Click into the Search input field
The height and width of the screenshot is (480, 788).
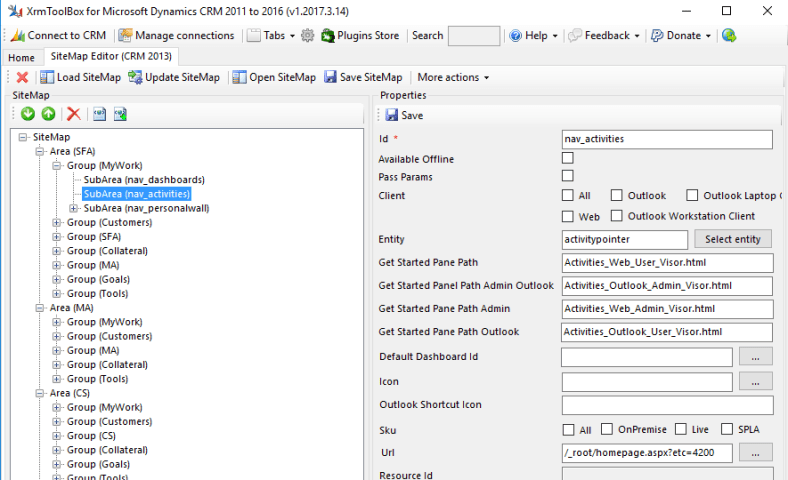click(473, 36)
